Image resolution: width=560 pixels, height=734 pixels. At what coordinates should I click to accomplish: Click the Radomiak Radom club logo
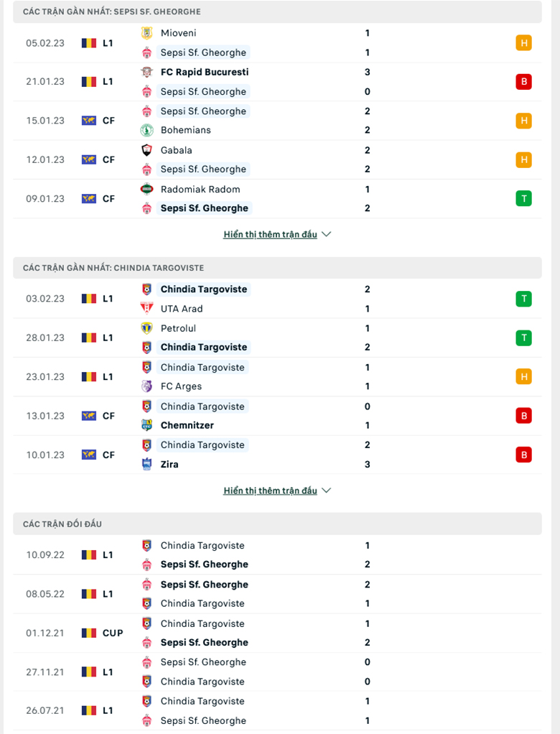pyautogui.click(x=146, y=190)
